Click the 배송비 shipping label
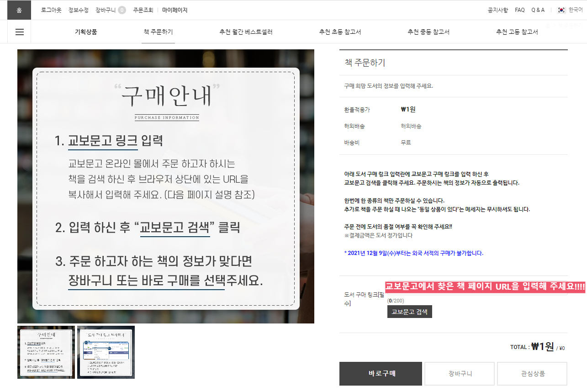The width and height of the screenshot is (587, 392). (x=352, y=143)
